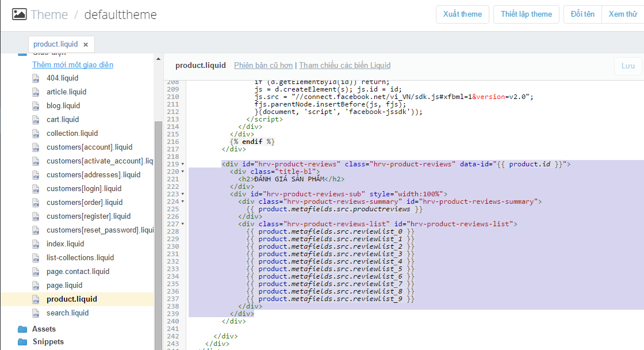Open 'Tham chiếu các biến Liquid' link
Viewport: 644px width, 350px height.
pyautogui.click(x=345, y=66)
